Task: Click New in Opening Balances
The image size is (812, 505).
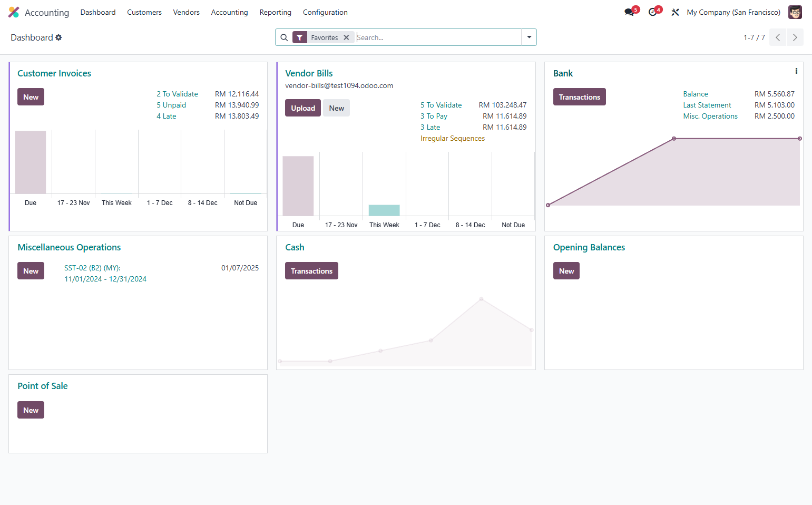Action: click(x=566, y=271)
